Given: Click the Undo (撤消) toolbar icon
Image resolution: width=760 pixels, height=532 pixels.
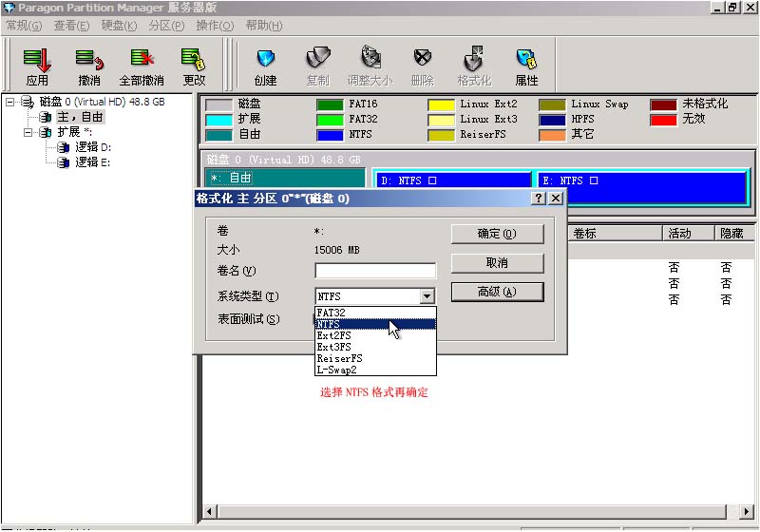Looking at the screenshot, I should [x=89, y=66].
